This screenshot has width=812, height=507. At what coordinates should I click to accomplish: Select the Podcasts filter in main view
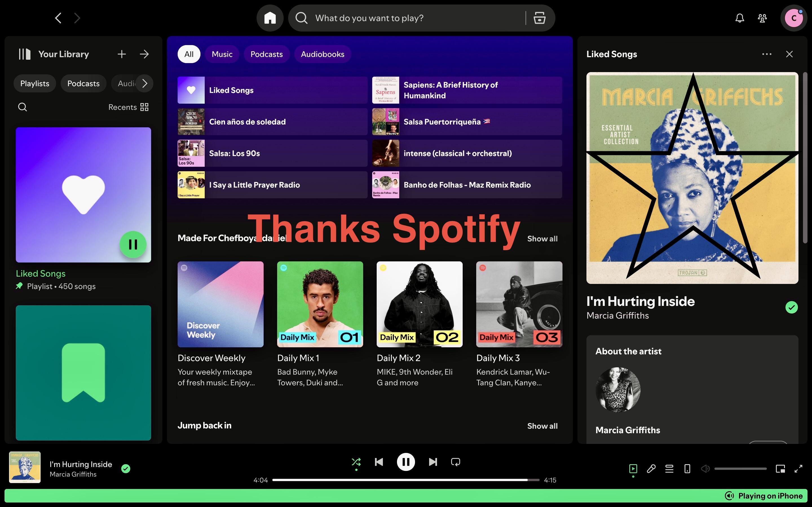coord(266,54)
